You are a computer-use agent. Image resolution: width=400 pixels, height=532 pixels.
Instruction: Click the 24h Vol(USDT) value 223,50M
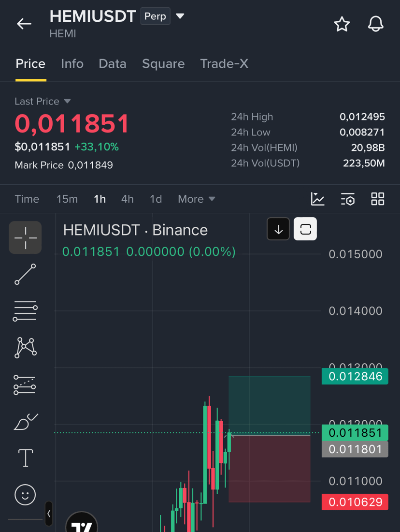click(364, 163)
